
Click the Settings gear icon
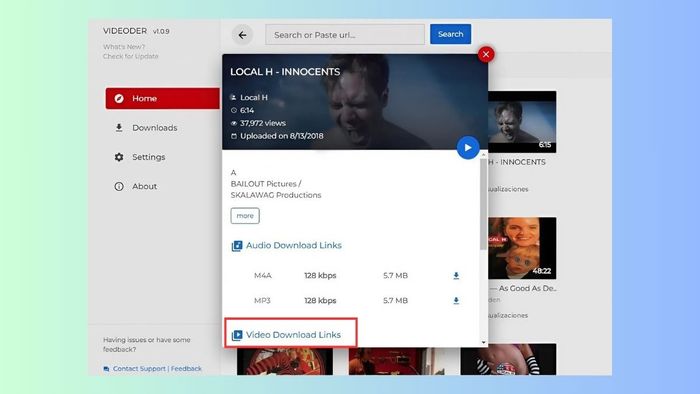(x=119, y=157)
